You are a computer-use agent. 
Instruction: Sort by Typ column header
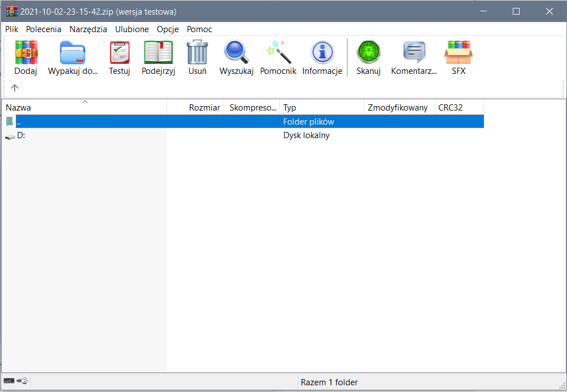[x=322, y=107]
